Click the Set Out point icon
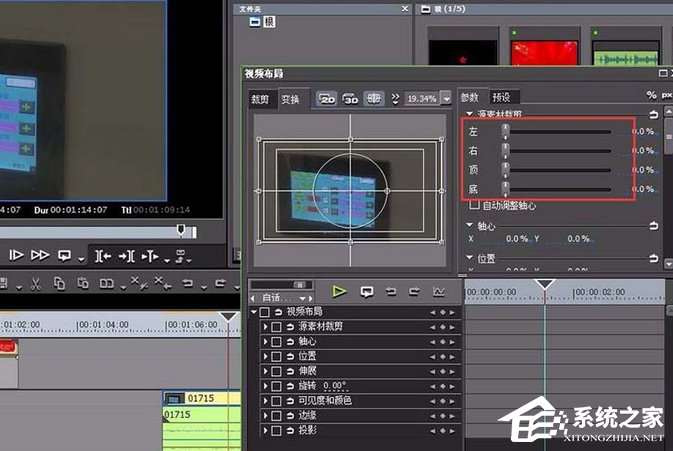 (x=127, y=255)
